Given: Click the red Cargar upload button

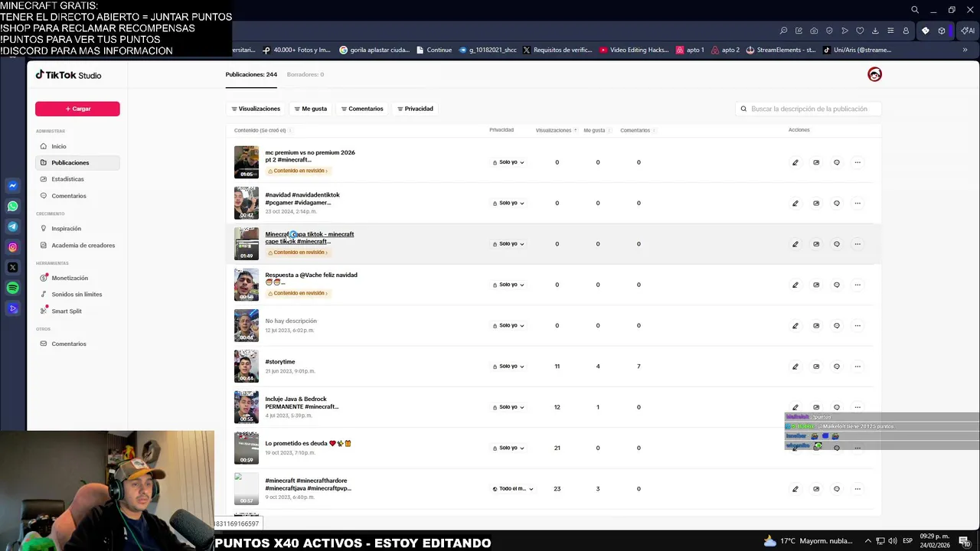Looking at the screenshot, I should point(77,109).
